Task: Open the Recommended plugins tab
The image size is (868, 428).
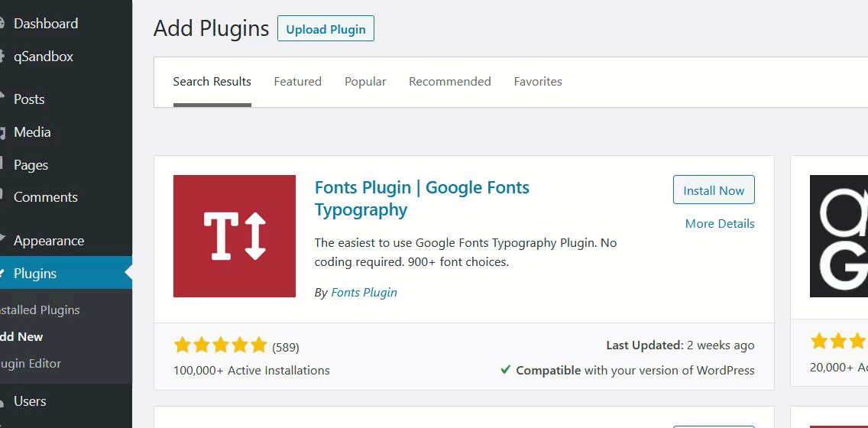Action: pyautogui.click(x=449, y=82)
